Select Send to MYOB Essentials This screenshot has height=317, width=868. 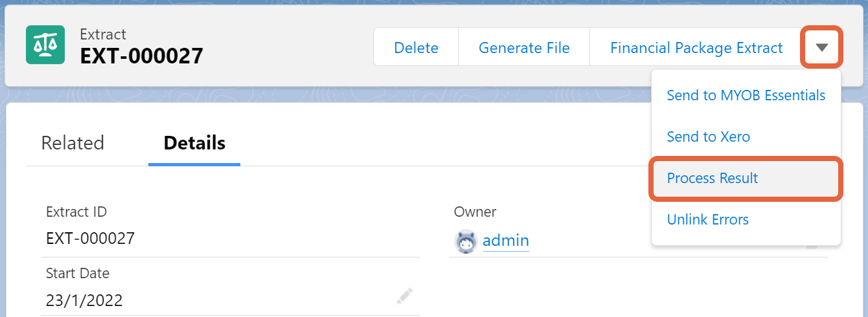point(746,96)
